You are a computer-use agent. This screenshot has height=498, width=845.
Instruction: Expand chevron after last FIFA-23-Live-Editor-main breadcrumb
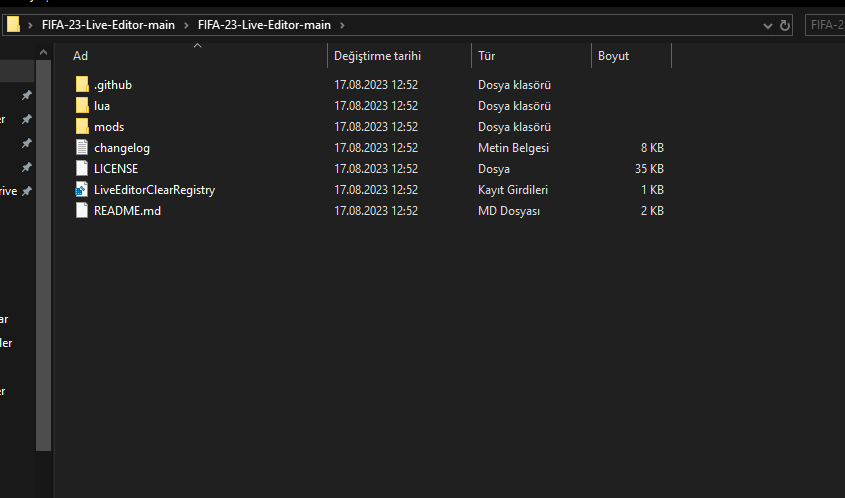coord(342,25)
